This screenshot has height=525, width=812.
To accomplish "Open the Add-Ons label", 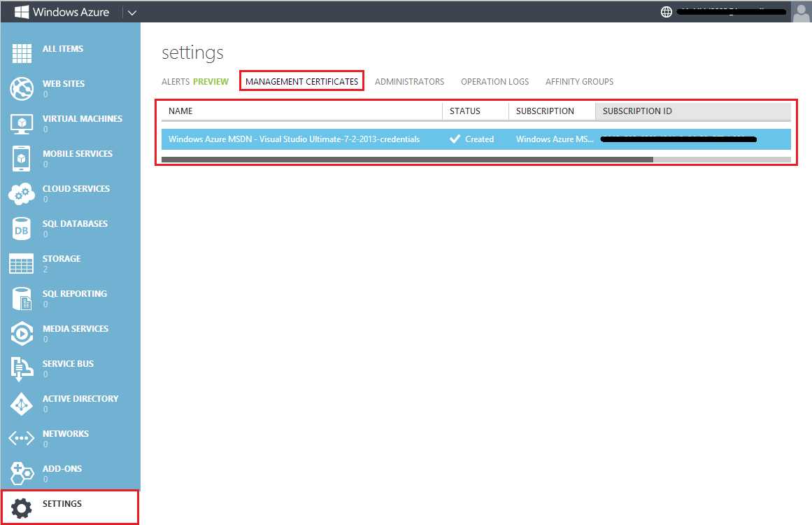I will click(x=62, y=468).
